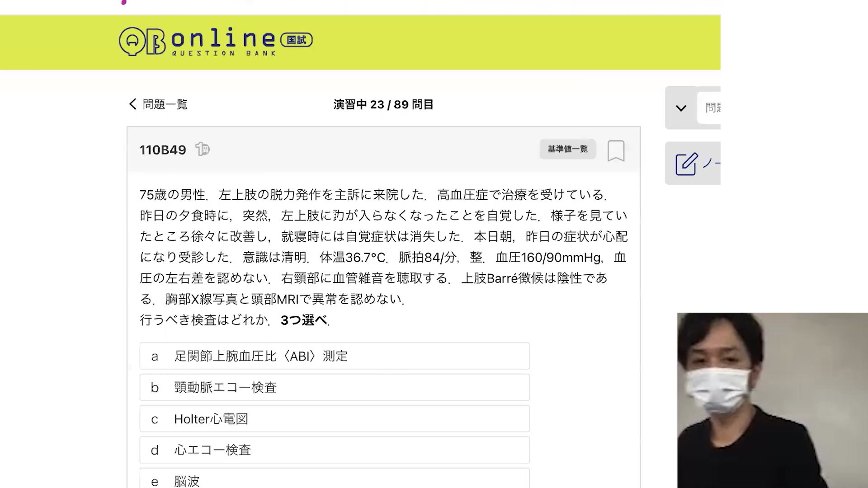This screenshot has width=868, height=488.
Task: Click the back chevron beside 問題一覧
Action: pyautogui.click(x=132, y=104)
